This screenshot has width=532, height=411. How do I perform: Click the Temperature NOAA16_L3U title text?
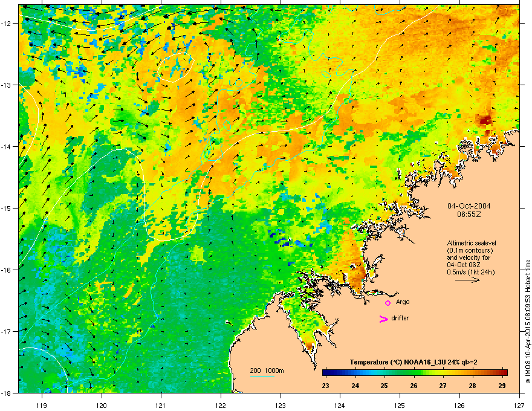[414, 362]
